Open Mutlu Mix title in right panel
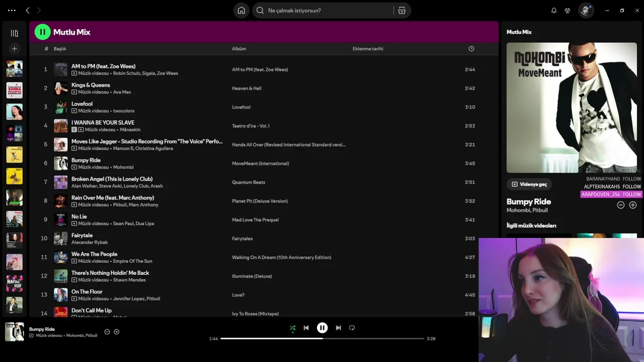The height and width of the screenshot is (362, 644). click(519, 32)
